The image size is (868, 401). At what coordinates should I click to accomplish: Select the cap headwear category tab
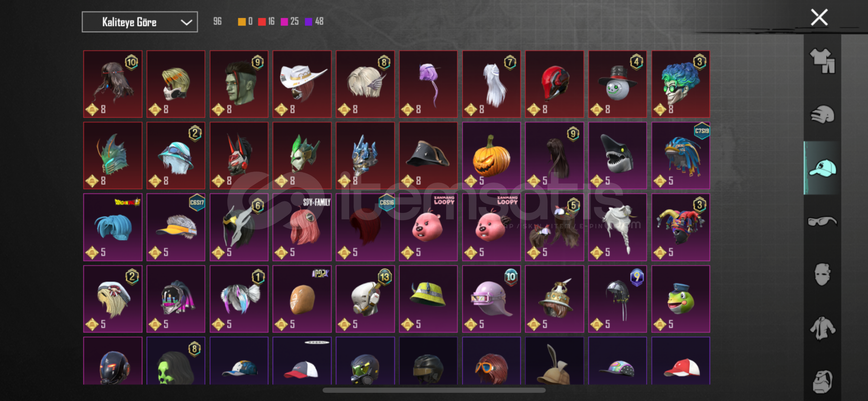click(822, 168)
